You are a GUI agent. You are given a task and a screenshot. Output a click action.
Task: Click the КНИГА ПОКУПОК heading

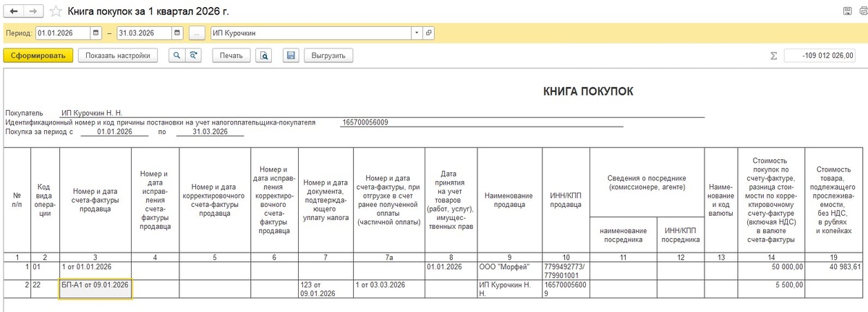click(x=588, y=91)
